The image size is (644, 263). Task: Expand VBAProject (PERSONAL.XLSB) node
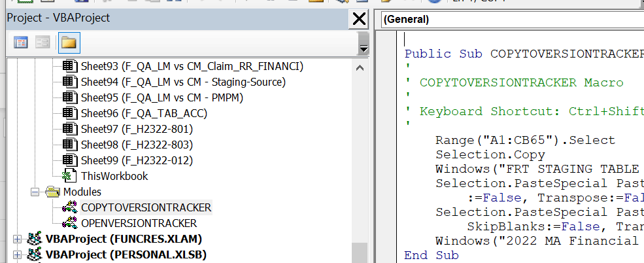[17, 254]
